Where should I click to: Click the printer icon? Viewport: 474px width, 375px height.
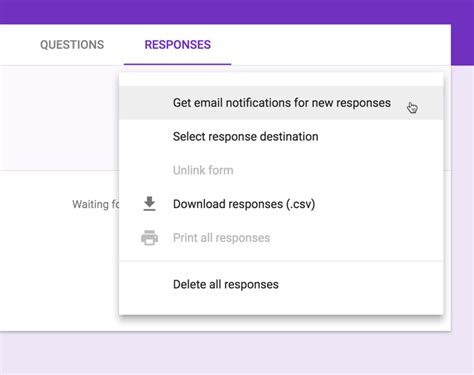click(149, 238)
